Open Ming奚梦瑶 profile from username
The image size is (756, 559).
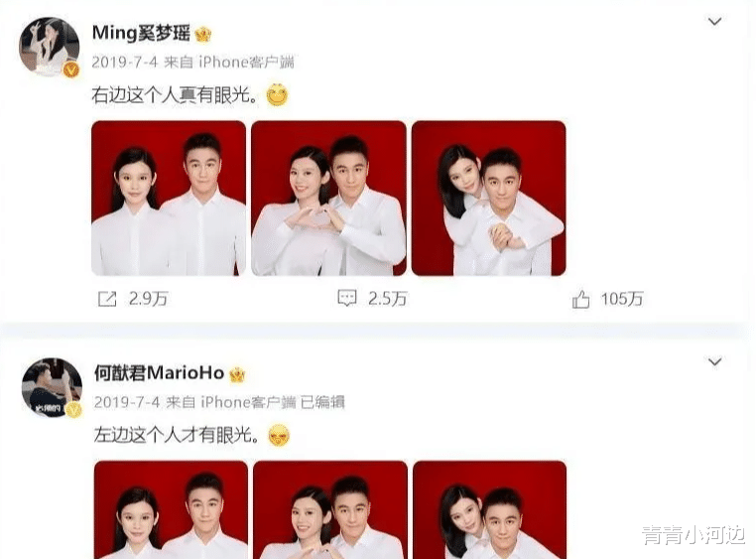click(141, 34)
